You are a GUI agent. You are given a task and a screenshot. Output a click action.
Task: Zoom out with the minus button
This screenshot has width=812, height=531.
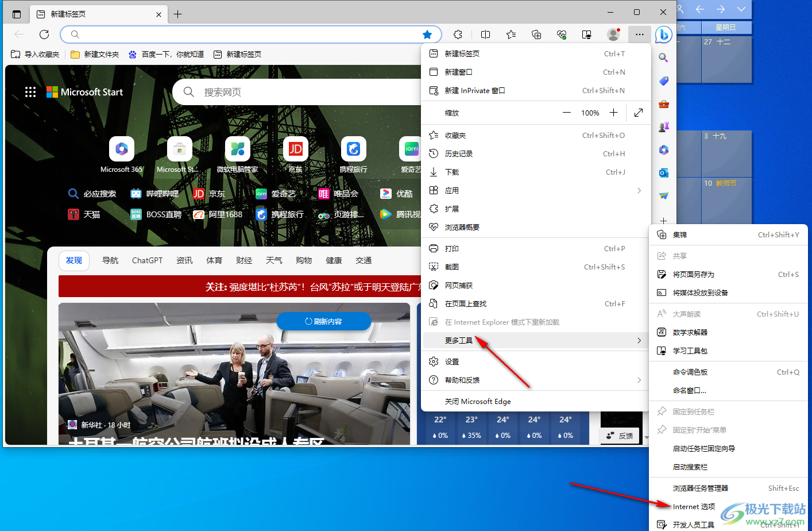[567, 113]
